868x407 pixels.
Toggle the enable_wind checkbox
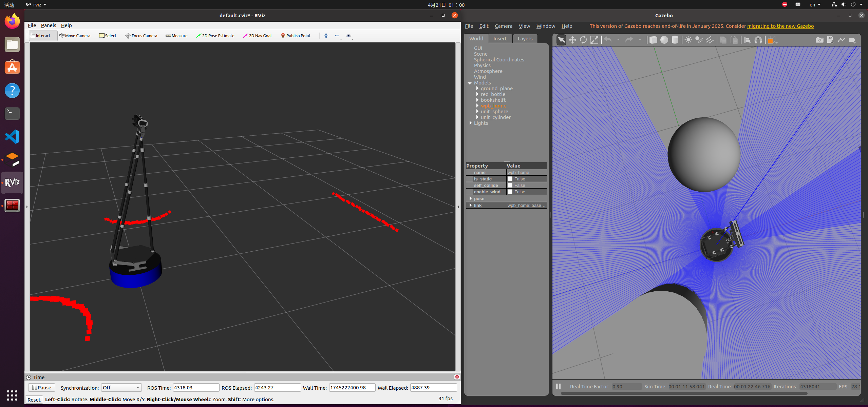510,192
